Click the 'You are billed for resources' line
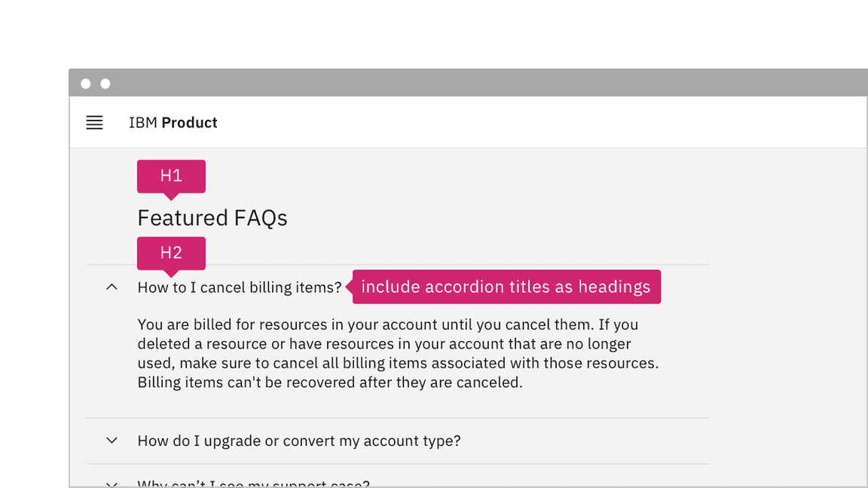Viewport: 868px width, 488px height. pos(387,325)
